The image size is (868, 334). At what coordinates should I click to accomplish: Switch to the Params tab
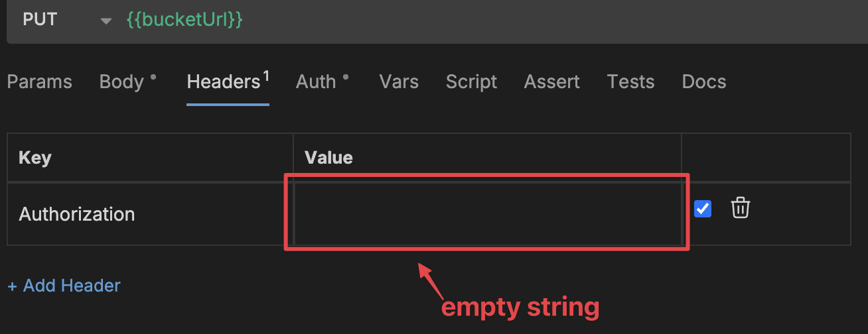tap(39, 82)
